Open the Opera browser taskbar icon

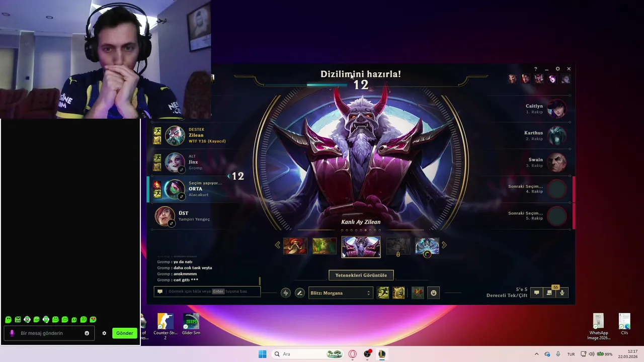point(352,354)
